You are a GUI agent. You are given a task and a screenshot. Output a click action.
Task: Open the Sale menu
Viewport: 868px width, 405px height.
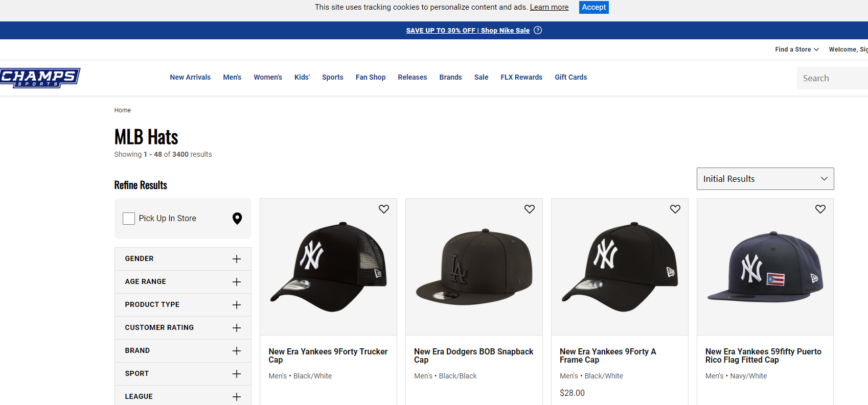coord(481,77)
